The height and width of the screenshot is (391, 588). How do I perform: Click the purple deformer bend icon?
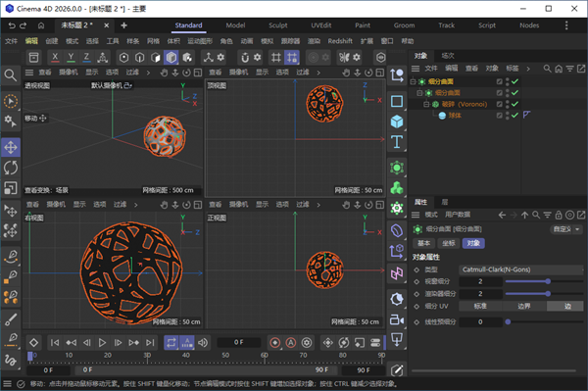pos(397,230)
